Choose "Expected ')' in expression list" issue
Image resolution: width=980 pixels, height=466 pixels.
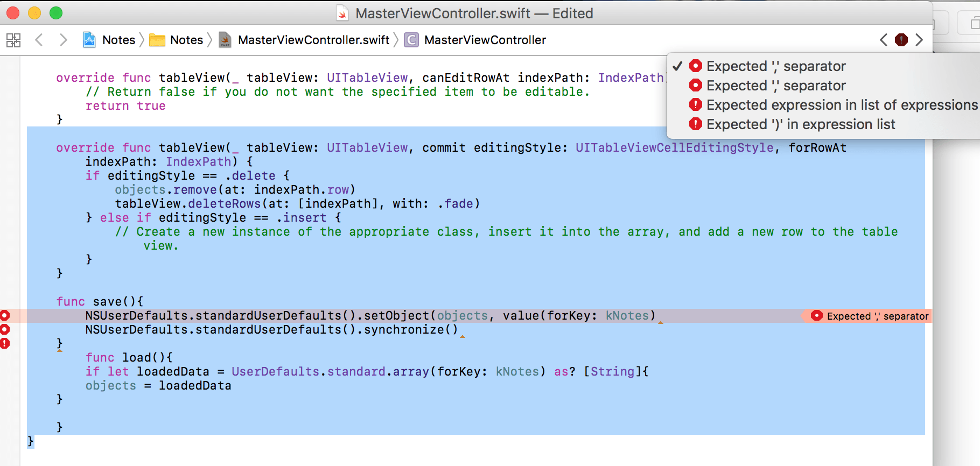[800, 124]
